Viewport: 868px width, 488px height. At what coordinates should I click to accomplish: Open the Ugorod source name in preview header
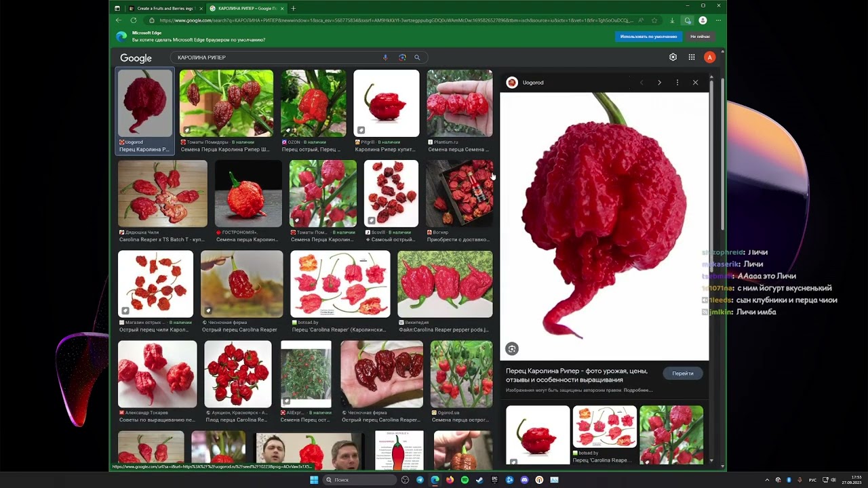pyautogui.click(x=533, y=83)
